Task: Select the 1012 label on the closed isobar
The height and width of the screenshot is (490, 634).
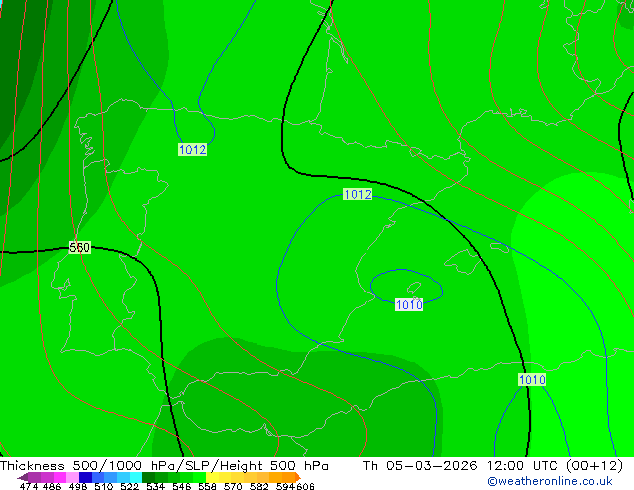Action: pyautogui.click(x=357, y=194)
